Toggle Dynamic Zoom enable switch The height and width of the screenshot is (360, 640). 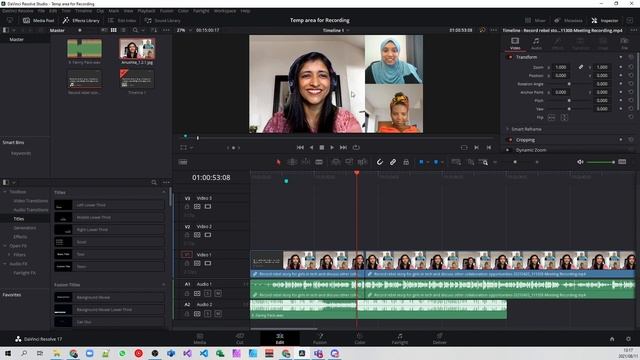point(508,150)
